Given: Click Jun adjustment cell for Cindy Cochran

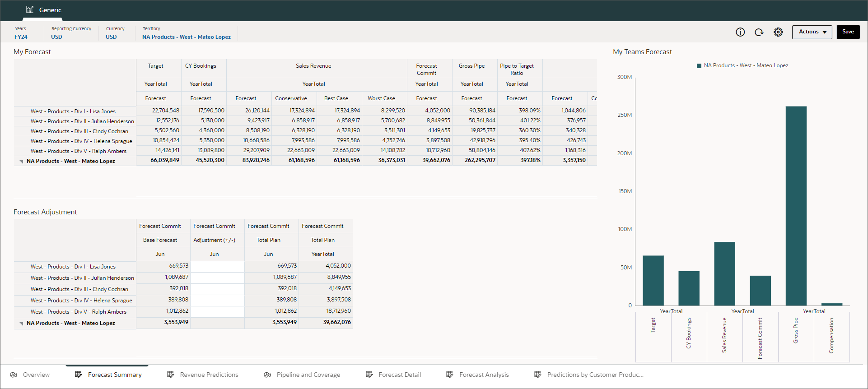Looking at the screenshot, I should tap(217, 289).
